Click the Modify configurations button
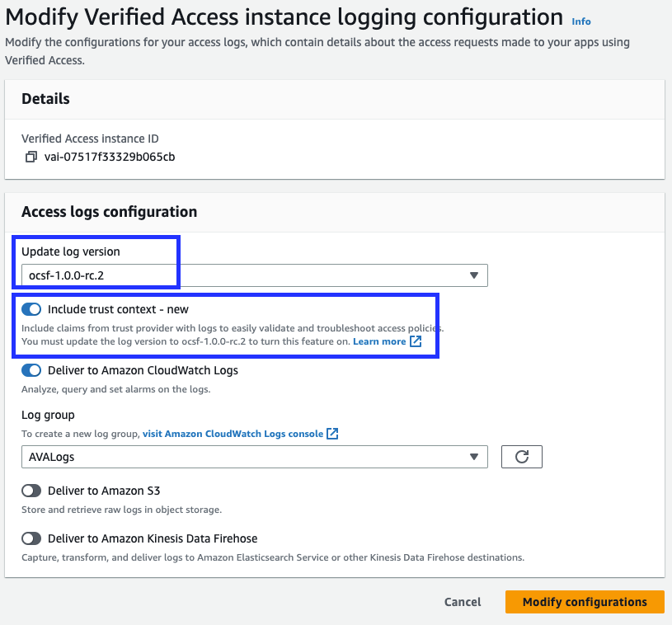Viewport: 672px width, 625px height. (x=585, y=602)
